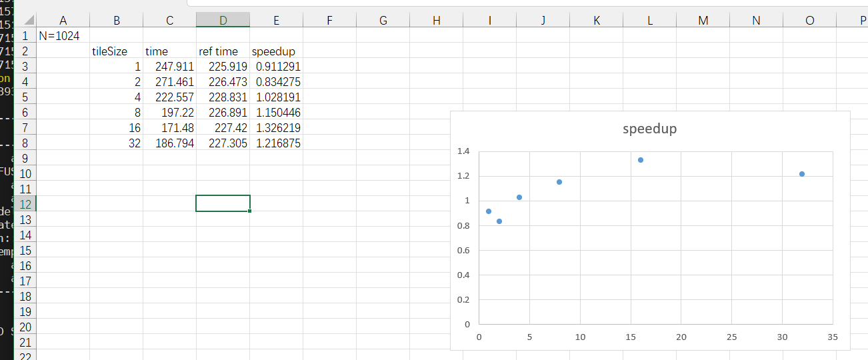Select cell showing speedup 1.326219
The image size is (868, 360).
pyautogui.click(x=277, y=128)
